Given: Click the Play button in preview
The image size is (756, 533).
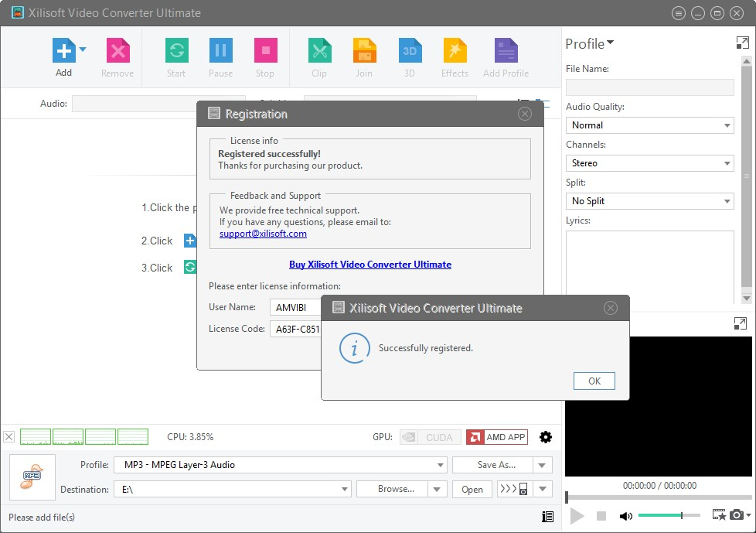Looking at the screenshot, I should click(577, 516).
